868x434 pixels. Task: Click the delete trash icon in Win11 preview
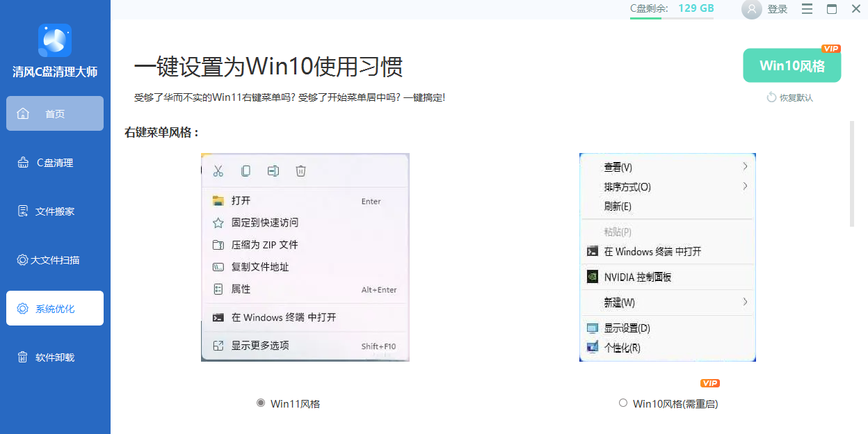click(300, 171)
